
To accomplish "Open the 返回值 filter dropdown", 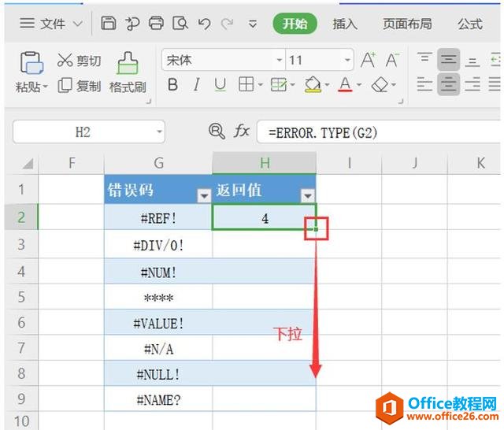I will pyautogui.click(x=308, y=195).
